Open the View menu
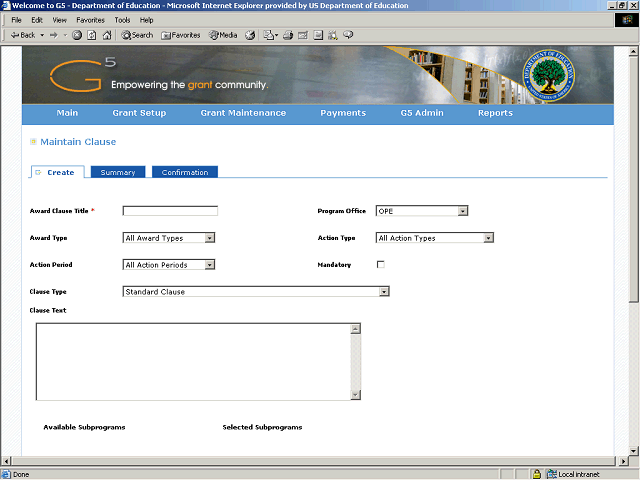The width and height of the screenshot is (640, 480). 60,20
